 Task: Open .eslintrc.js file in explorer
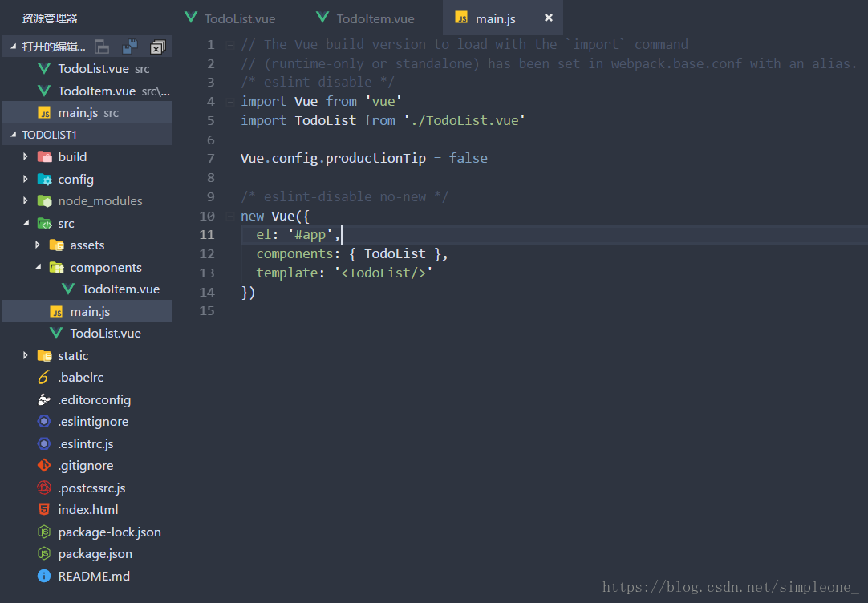click(87, 443)
